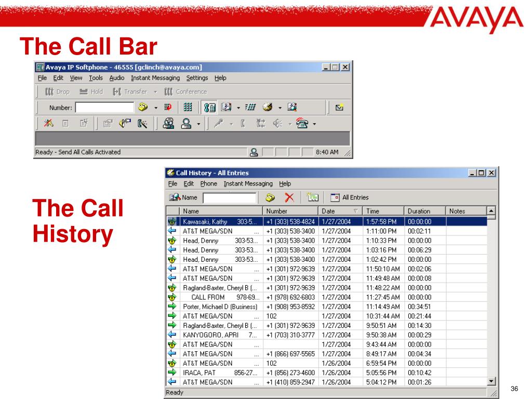The height and width of the screenshot is (399, 532).
Task: Click the agent with headset icon
Action: click(168, 123)
